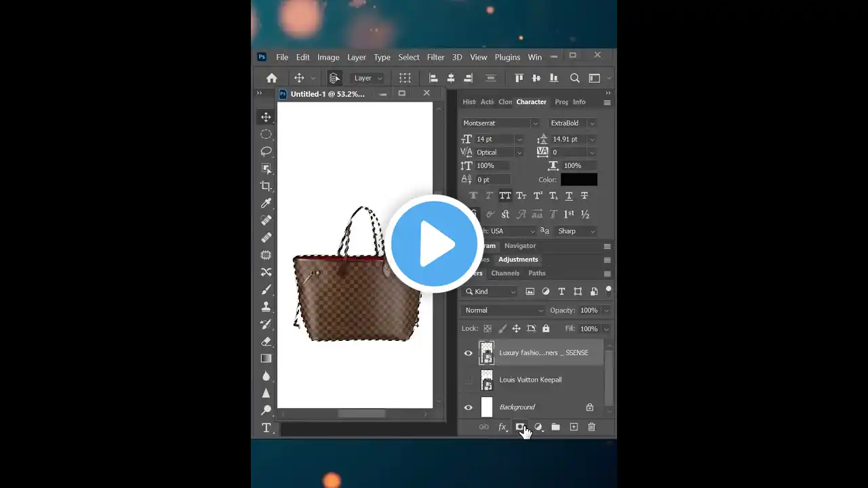Select the Type tool
868x488 pixels.
pyautogui.click(x=266, y=428)
